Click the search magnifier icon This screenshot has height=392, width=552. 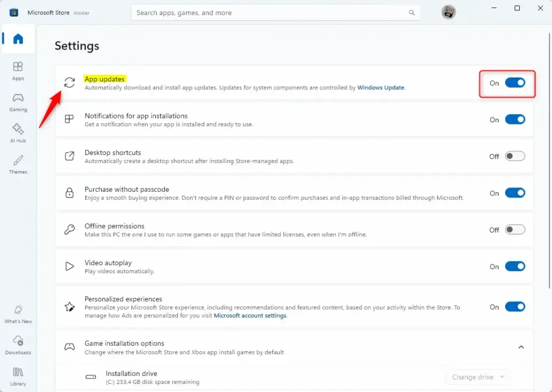pyautogui.click(x=411, y=13)
